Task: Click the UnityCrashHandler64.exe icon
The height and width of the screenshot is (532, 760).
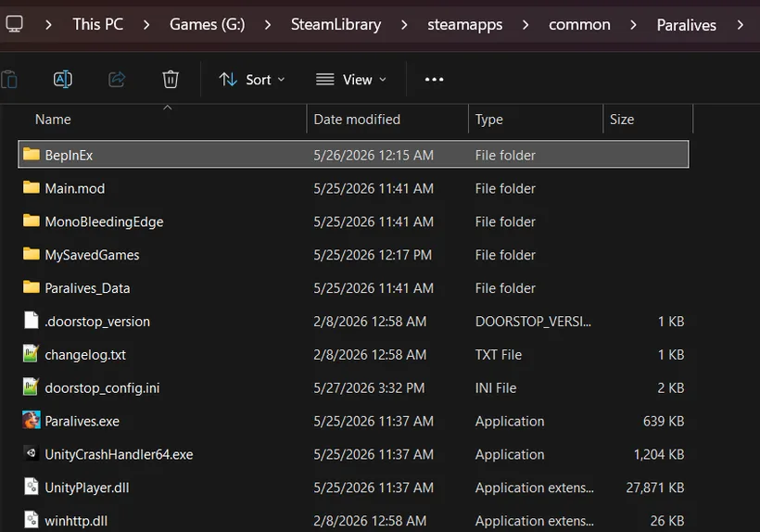Action: [32, 453]
